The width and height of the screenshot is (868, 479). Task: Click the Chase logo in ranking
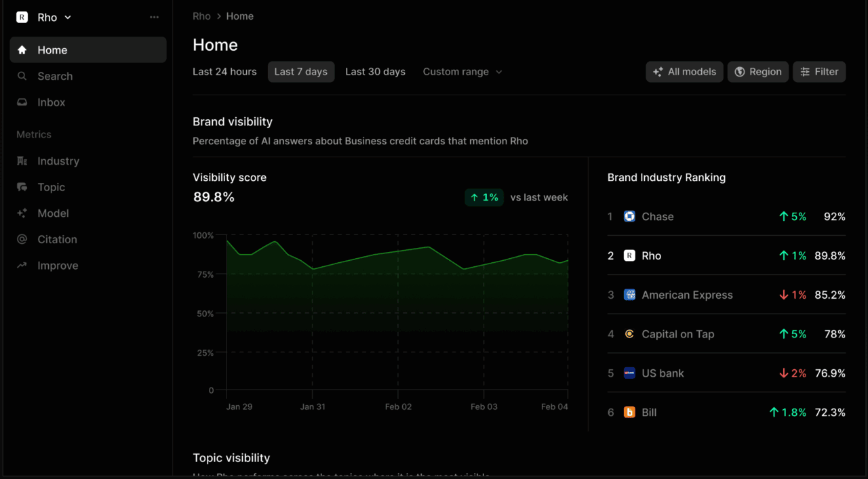(629, 217)
